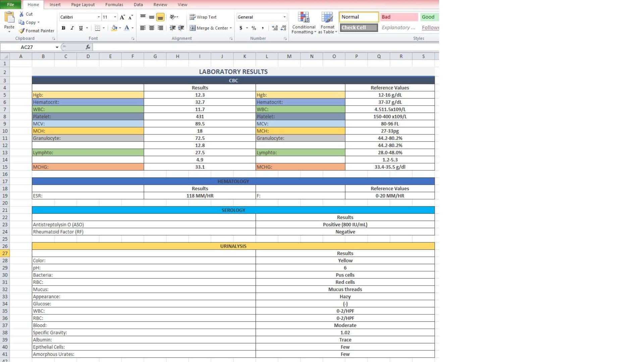Open the Calibri font name dropdown
The width and height of the screenshot is (644, 362).
(99, 17)
